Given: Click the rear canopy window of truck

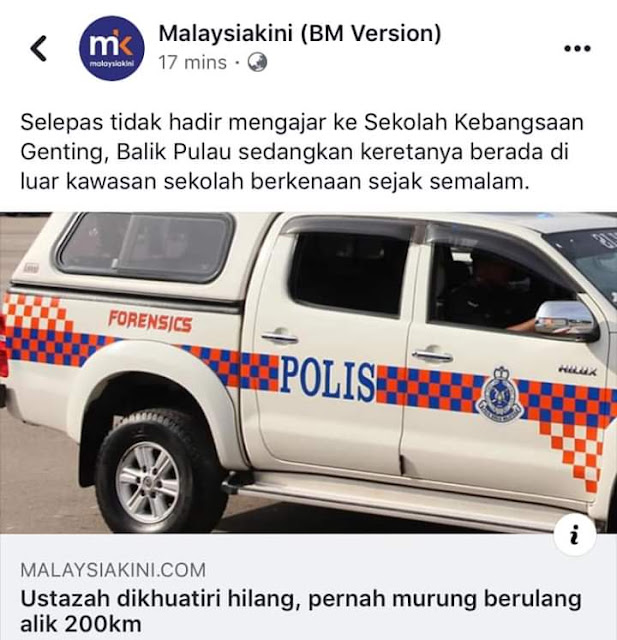Looking at the screenshot, I should [x=146, y=247].
